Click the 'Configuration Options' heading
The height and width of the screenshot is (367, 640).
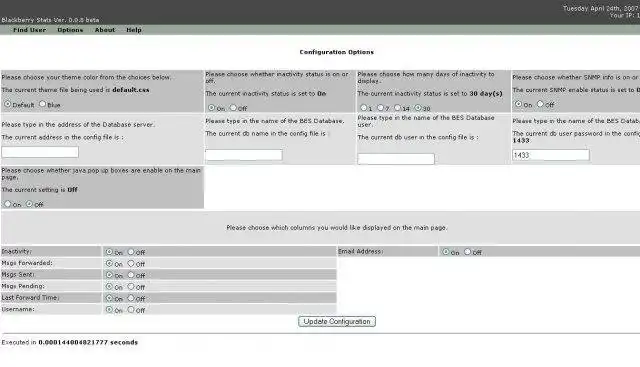point(336,52)
